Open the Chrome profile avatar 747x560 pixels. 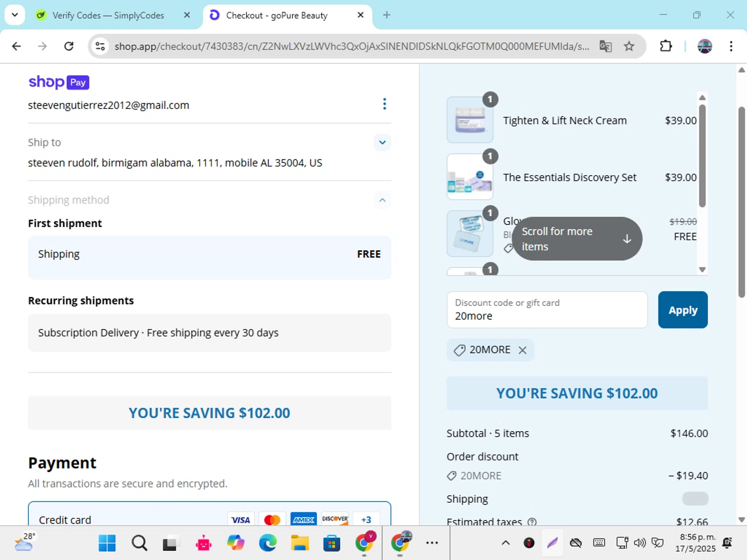pyautogui.click(x=705, y=46)
